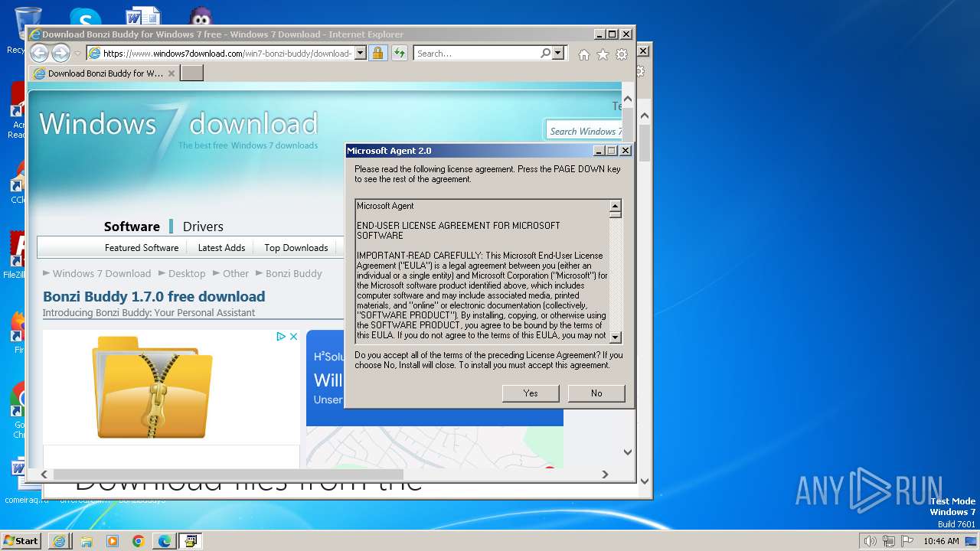
Task: Click the Desktop breadcrumb link
Action: [187, 273]
